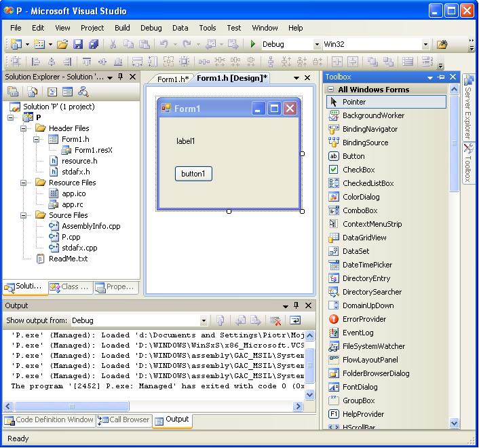
Task: Start debugging with the green play arrow
Action: (x=252, y=44)
